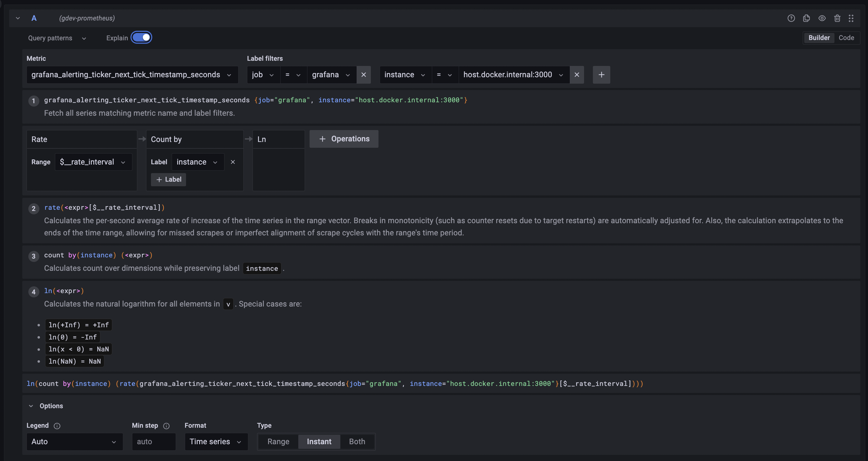The height and width of the screenshot is (461, 868).
Task: Select Range query type
Action: 278,441
